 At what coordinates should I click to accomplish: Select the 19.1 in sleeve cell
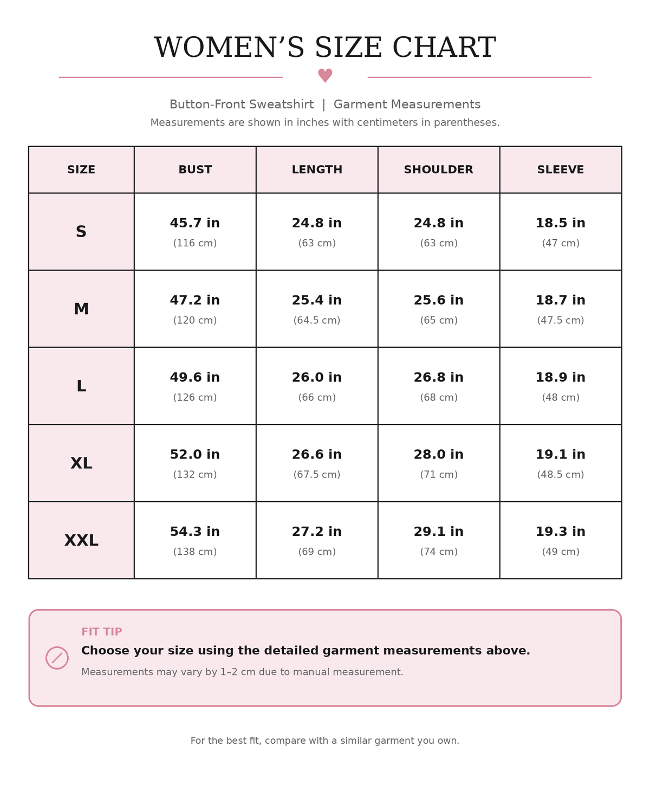tap(561, 463)
